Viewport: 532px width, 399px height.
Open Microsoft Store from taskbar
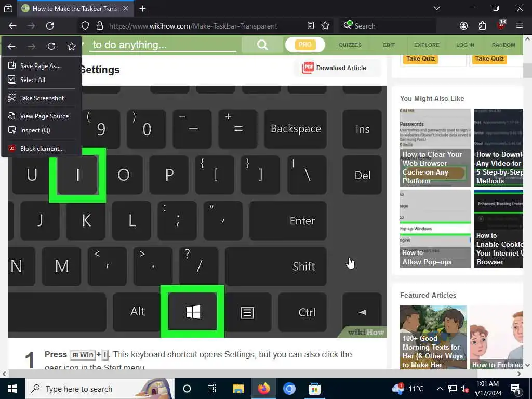(x=314, y=389)
